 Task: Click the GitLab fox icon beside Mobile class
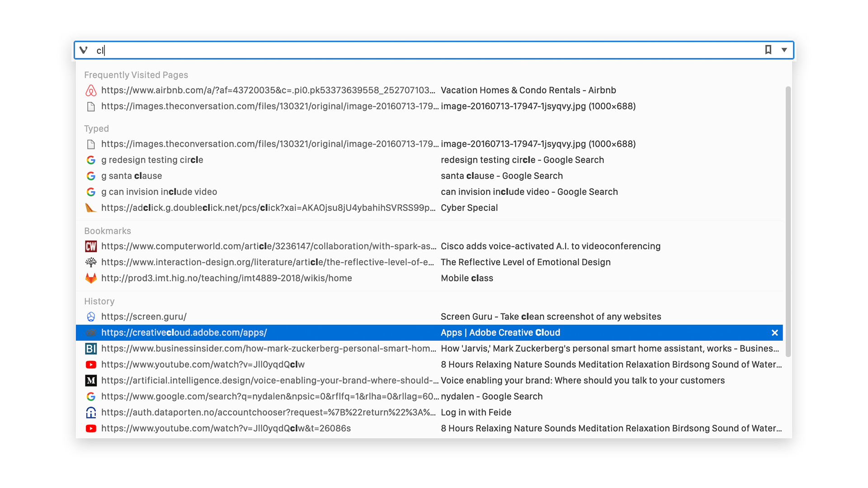[91, 278]
